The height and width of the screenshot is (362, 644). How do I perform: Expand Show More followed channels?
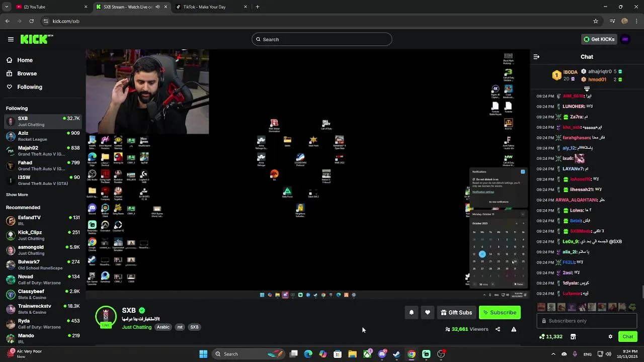[17, 195]
